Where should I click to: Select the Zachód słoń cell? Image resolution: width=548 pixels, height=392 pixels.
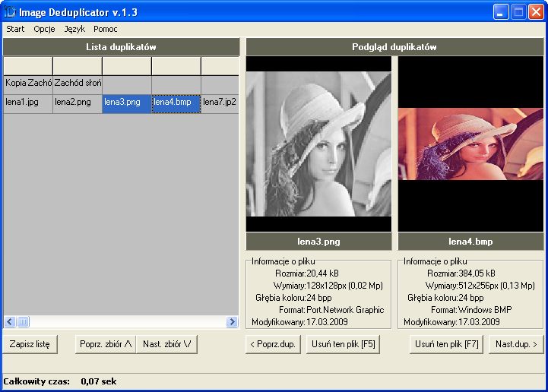tap(78, 84)
